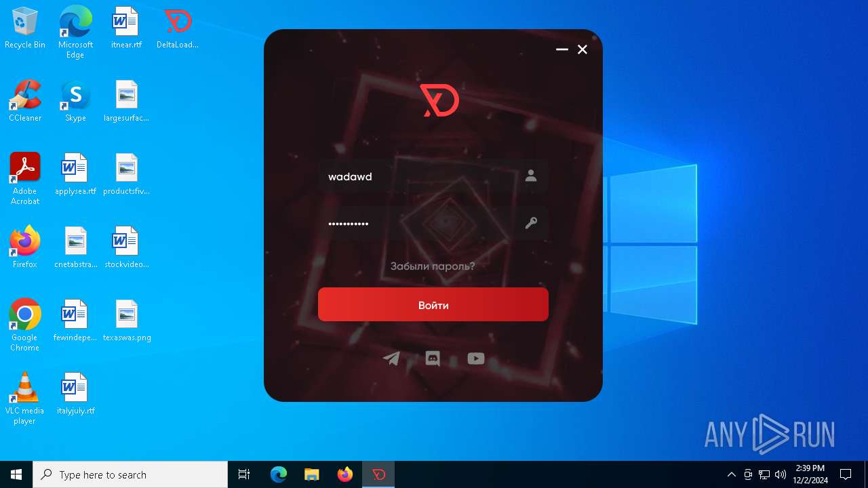Click the user profile icon in username field
Screen dimensions: 868x488
coord(531,176)
